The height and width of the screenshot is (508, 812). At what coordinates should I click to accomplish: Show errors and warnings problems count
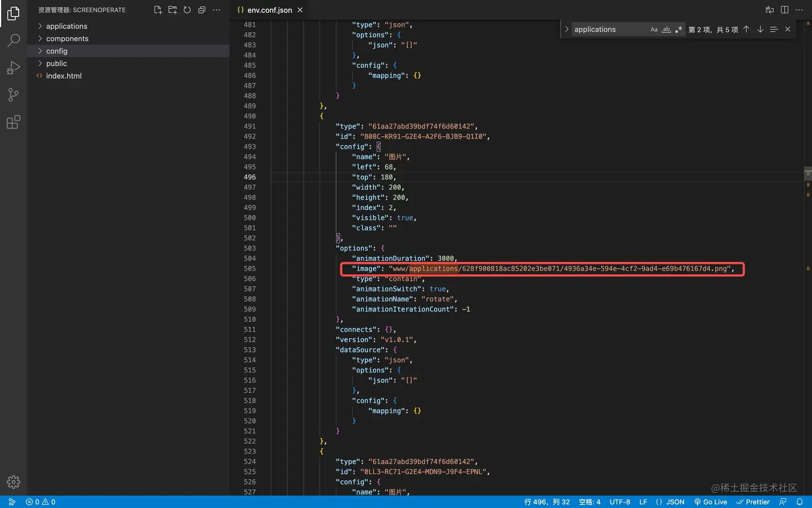pyautogui.click(x=41, y=502)
